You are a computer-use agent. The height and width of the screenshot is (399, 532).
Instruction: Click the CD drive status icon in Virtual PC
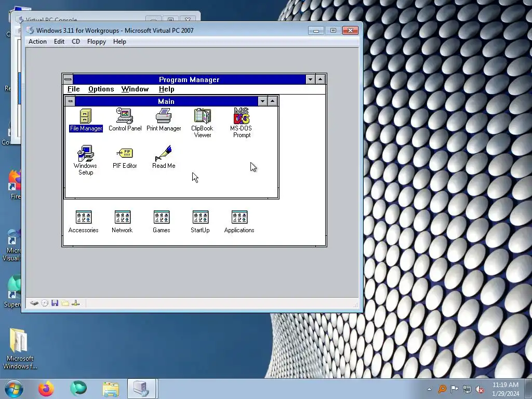(x=45, y=303)
